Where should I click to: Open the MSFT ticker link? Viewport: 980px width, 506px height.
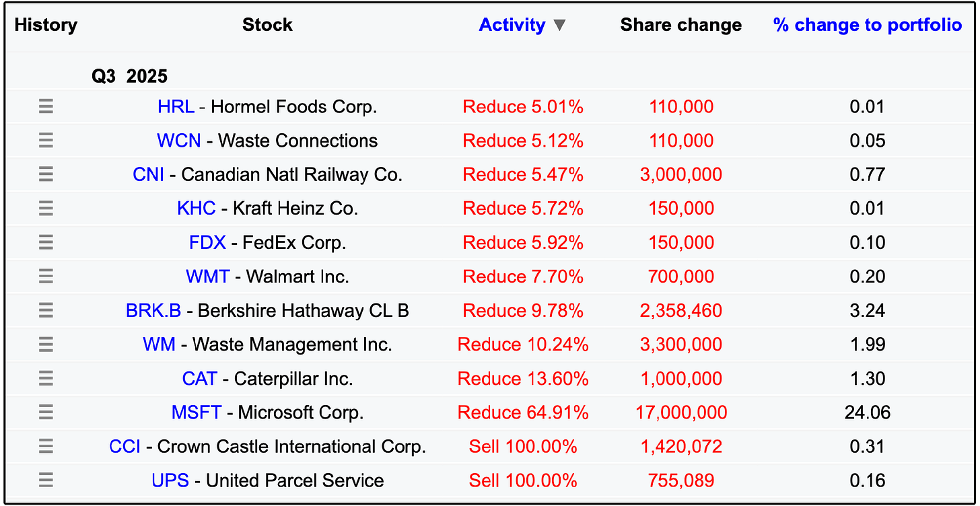pos(197,412)
